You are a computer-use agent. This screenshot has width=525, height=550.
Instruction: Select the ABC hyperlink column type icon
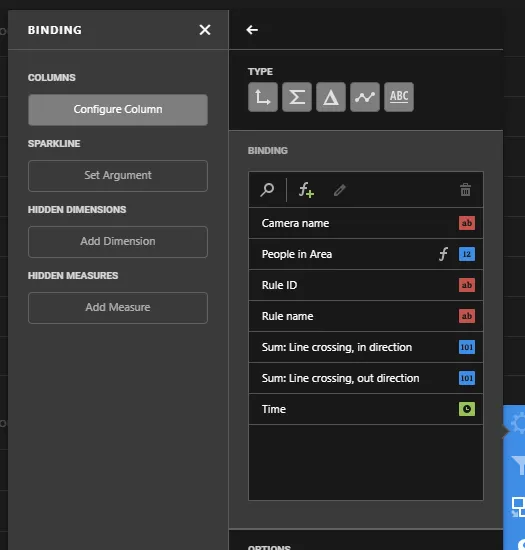pos(399,97)
